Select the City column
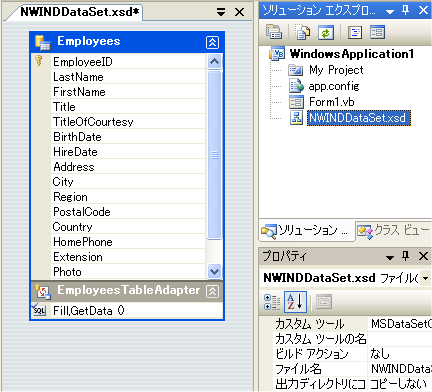 [128, 182]
